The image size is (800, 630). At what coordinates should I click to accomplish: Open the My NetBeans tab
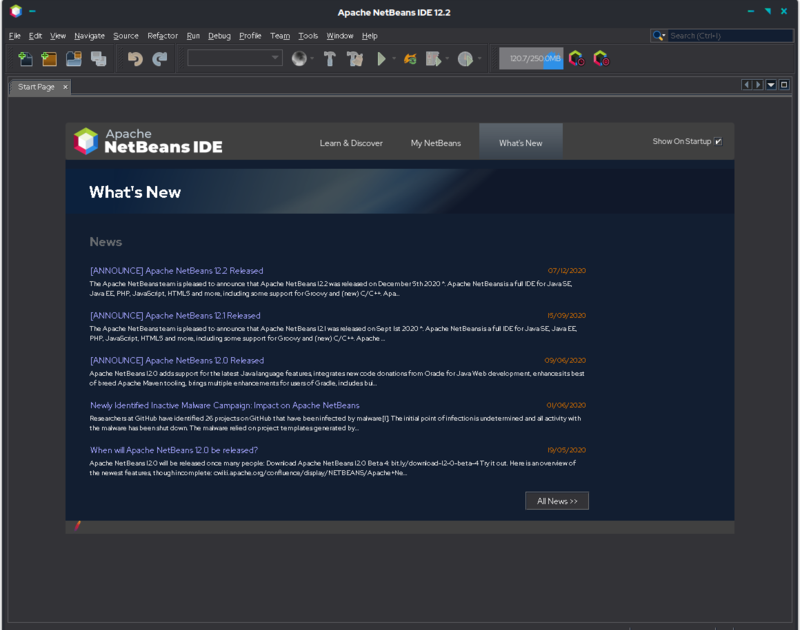436,143
